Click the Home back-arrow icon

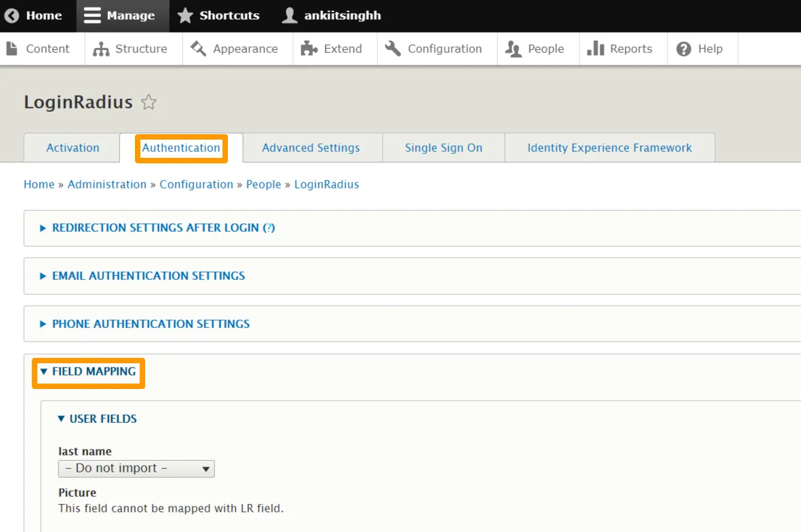pos(12,16)
